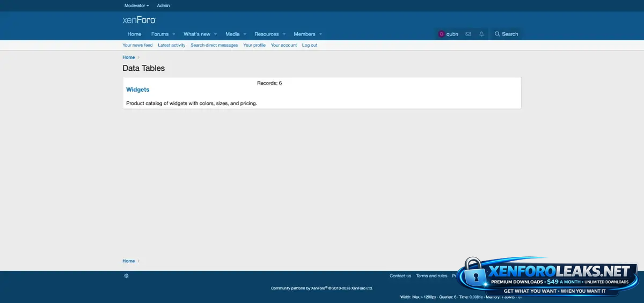Click the style chooser gear icon in footer
The image size is (644, 303).
(126, 276)
